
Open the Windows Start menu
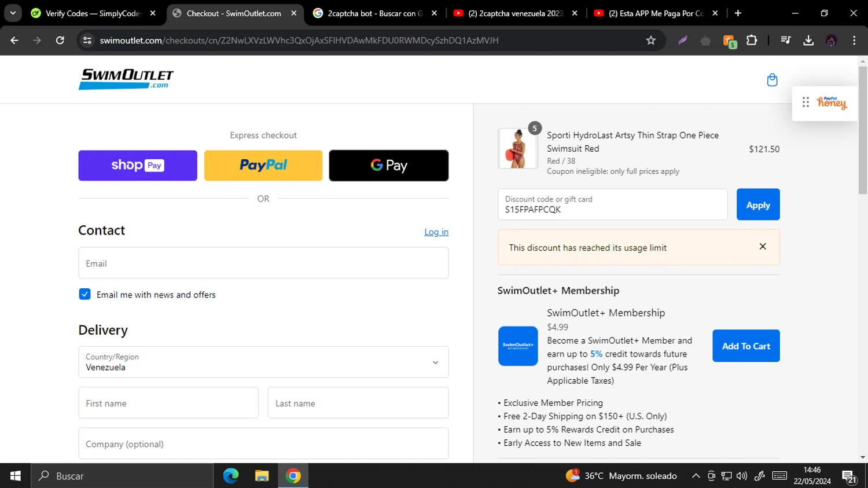point(16,476)
